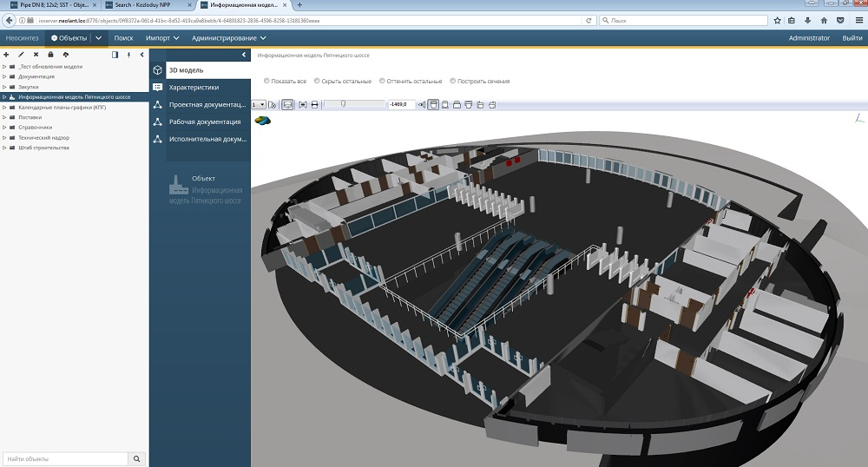
Task: Open the Импорт dropdown menu
Action: point(163,38)
